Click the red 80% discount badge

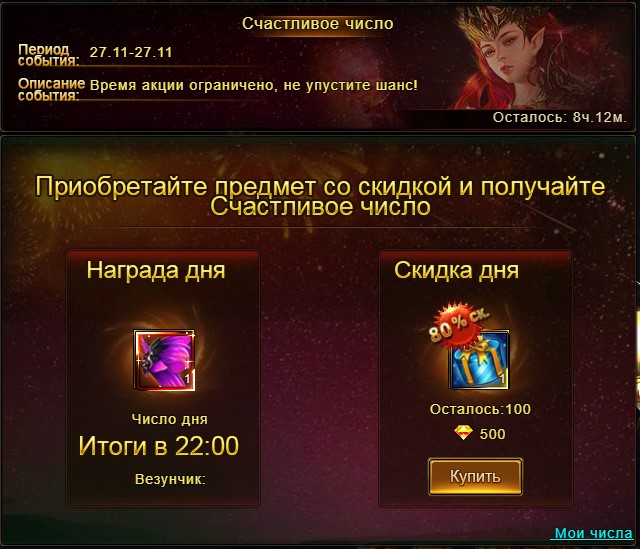[x=458, y=326]
